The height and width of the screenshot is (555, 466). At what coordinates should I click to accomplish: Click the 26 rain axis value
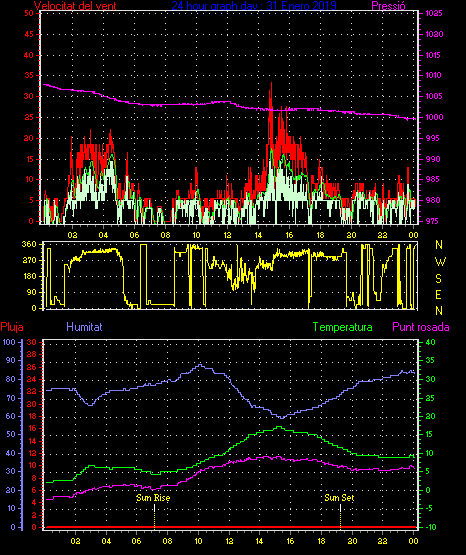(32, 367)
